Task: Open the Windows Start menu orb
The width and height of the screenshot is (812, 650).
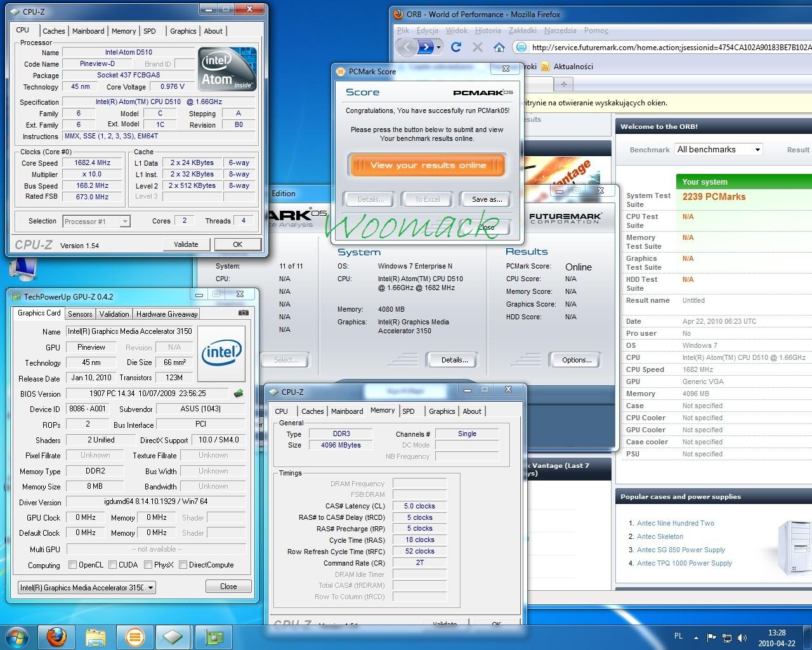Action: point(16,637)
